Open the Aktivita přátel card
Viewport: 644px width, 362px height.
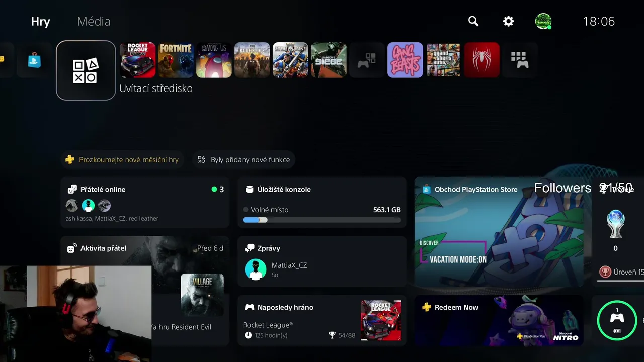[145, 291]
